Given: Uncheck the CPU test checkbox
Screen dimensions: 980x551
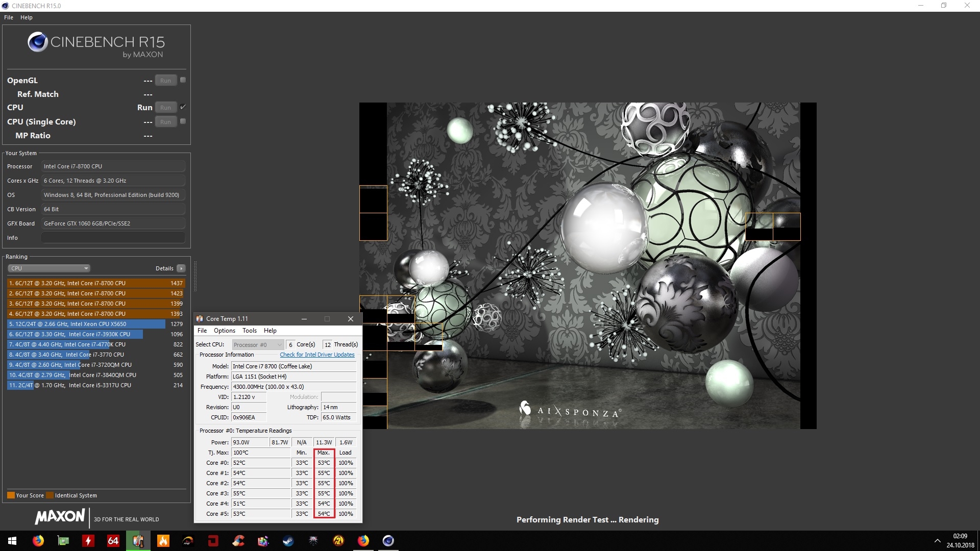Looking at the screenshot, I should coord(183,107).
